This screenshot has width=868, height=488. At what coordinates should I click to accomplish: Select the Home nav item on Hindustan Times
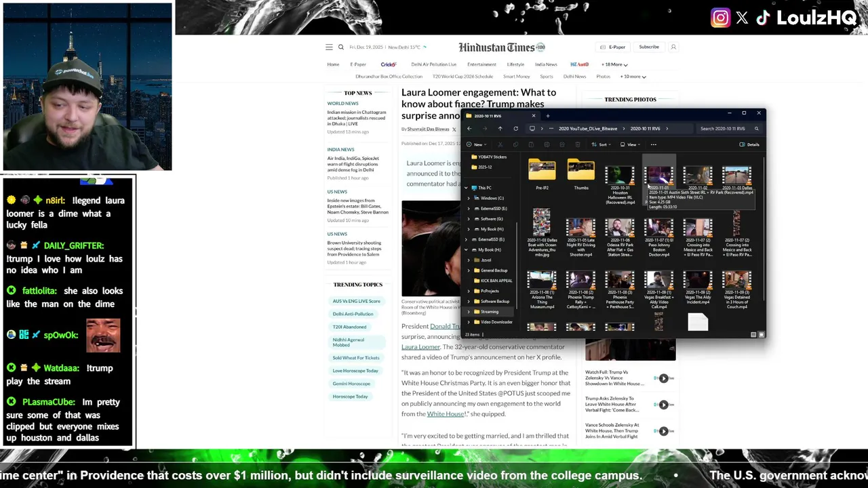pyautogui.click(x=333, y=64)
